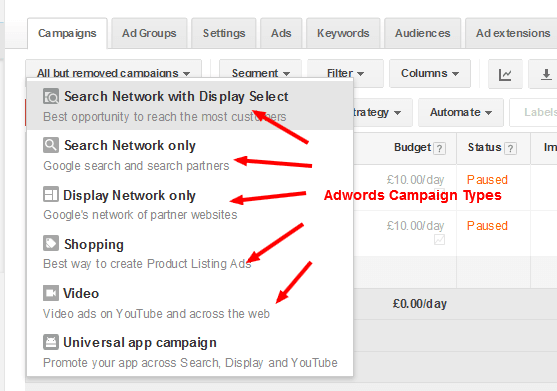
Task: Click the second Paused status
Action: [x=487, y=226]
